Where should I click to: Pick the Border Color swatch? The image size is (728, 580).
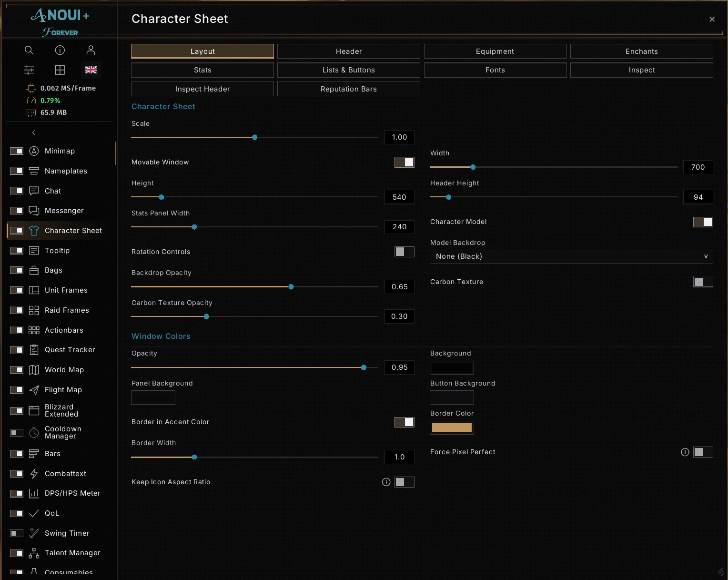[x=452, y=427]
